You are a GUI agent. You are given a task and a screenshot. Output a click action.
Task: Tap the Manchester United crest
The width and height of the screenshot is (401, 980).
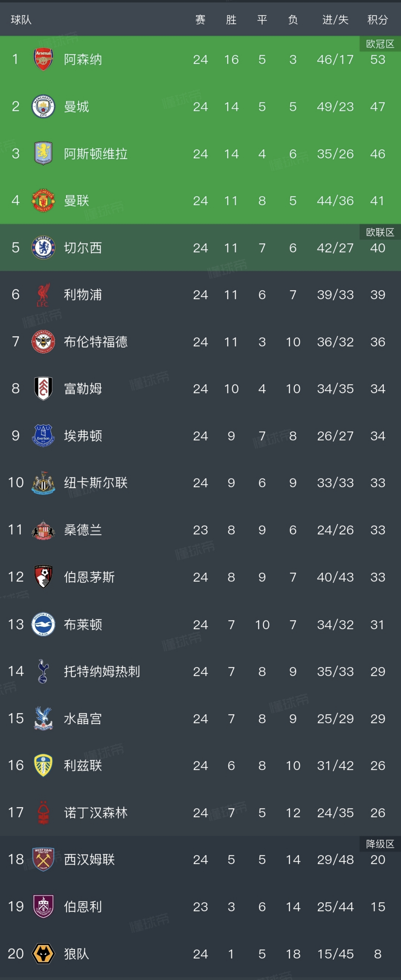(x=43, y=200)
